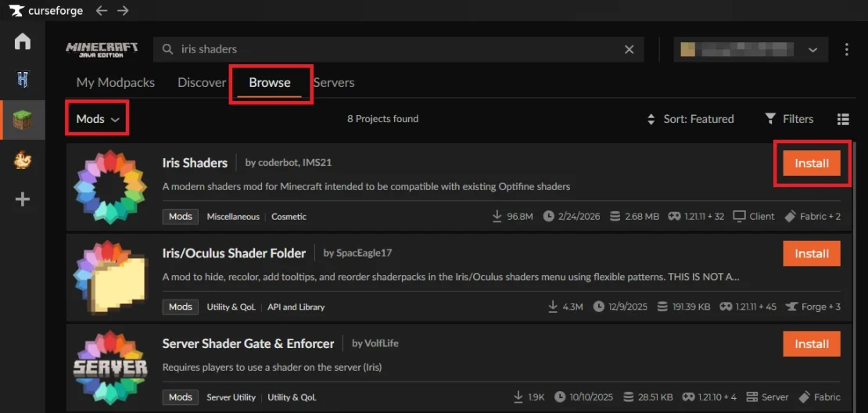Click the Cosmetic category tag
Viewport: 868px width, 413px height.
[x=289, y=217]
